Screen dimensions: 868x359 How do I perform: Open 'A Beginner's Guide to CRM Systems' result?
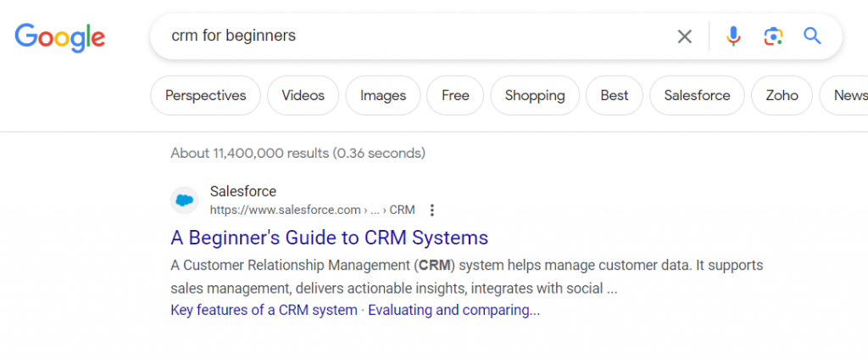[x=330, y=237]
